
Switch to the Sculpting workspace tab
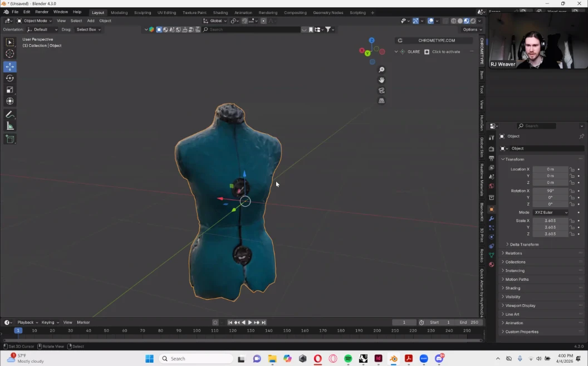point(142,12)
